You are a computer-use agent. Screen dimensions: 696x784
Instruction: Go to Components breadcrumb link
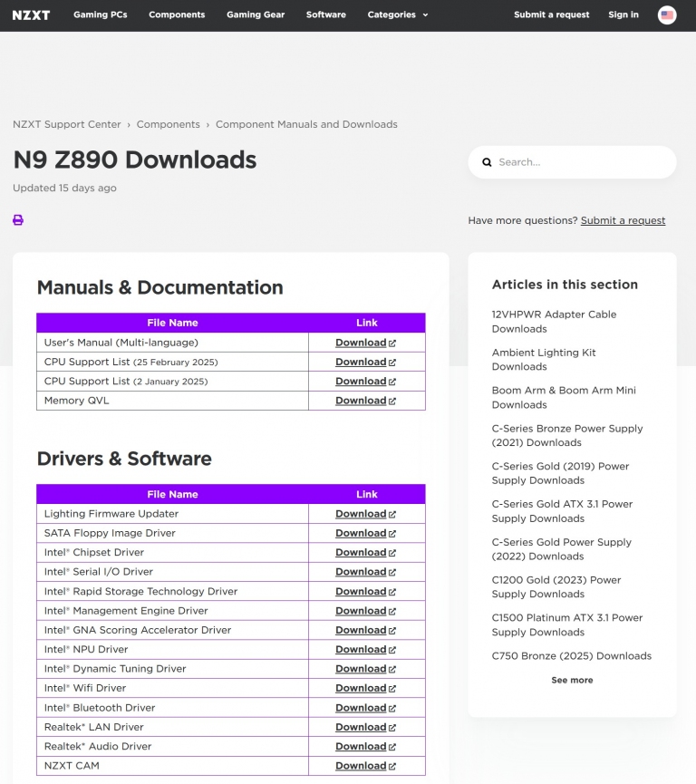[168, 124]
